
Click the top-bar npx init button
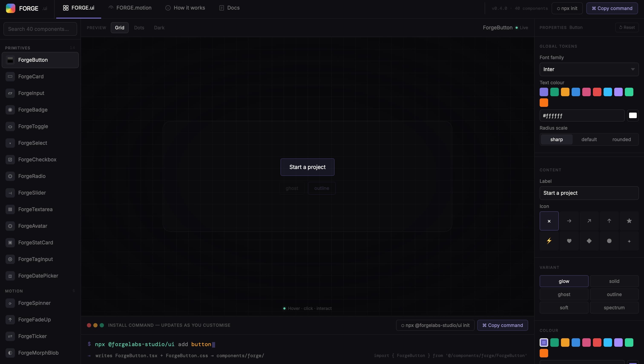567,8
